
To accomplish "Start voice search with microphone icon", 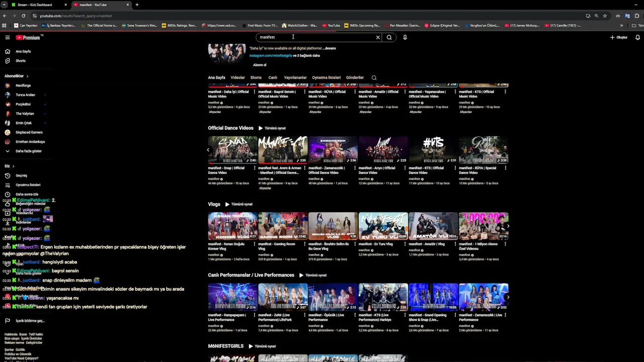I will 405,37.
